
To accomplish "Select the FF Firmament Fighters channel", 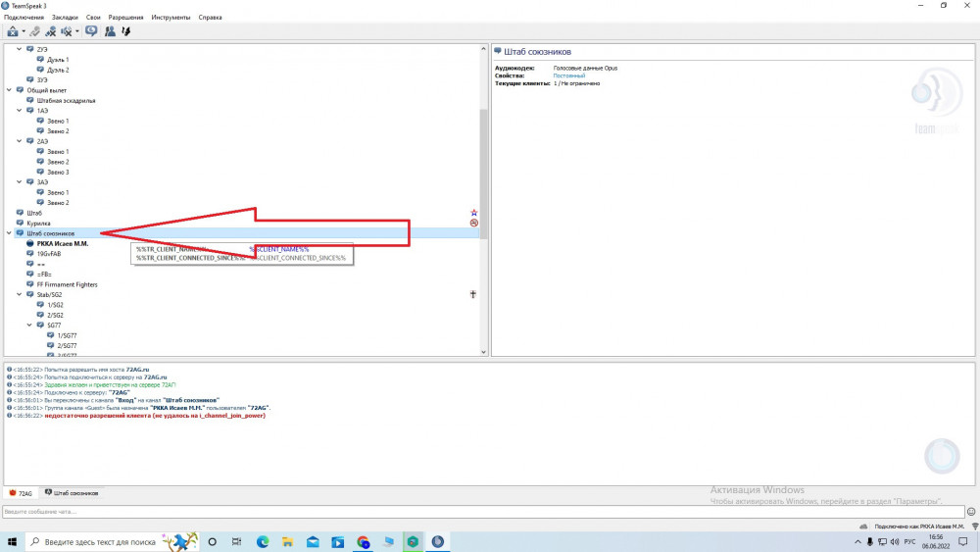I will [x=67, y=284].
